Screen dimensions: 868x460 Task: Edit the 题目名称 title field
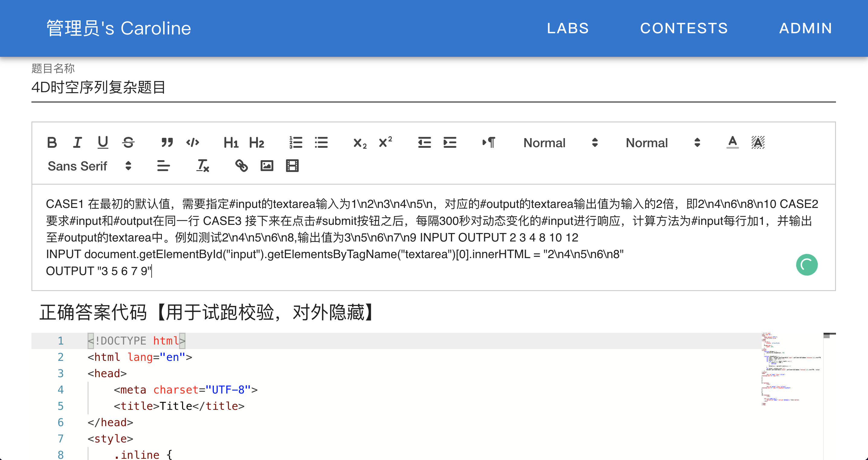point(433,87)
